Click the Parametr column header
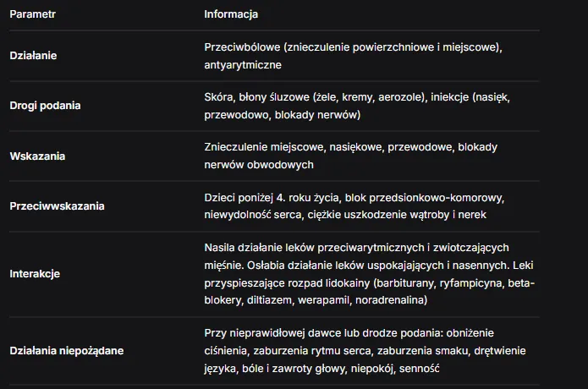 [33, 14]
